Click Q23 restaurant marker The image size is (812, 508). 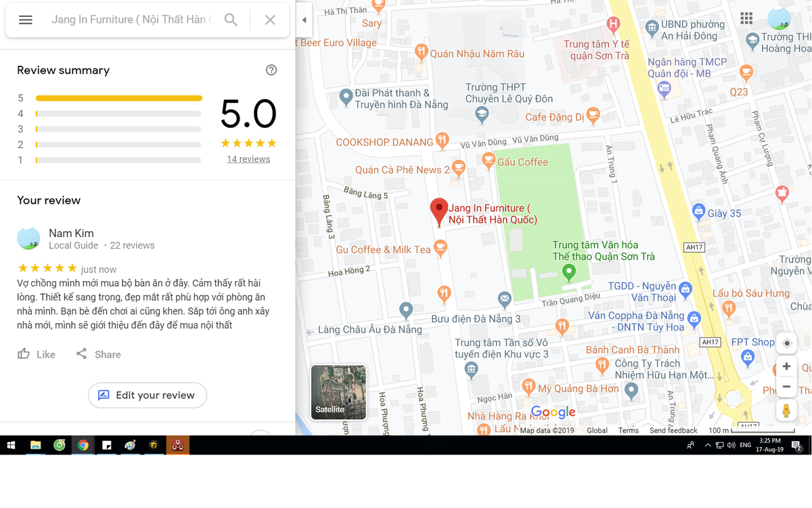click(x=746, y=71)
